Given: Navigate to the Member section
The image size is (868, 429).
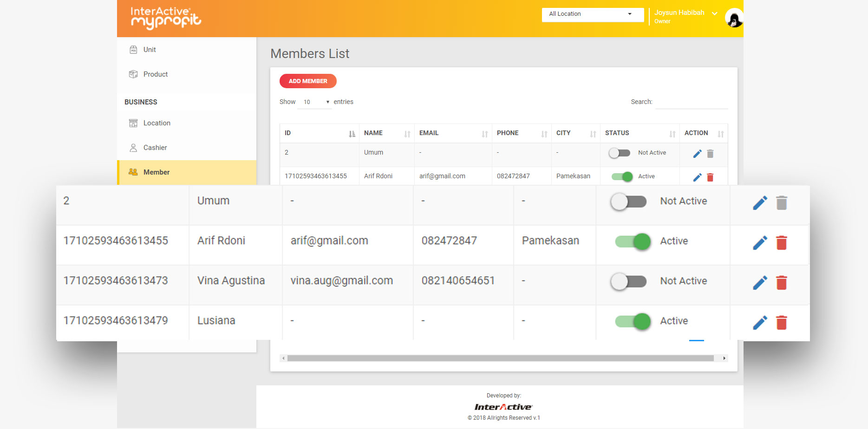Looking at the screenshot, I should click(157, 172).
